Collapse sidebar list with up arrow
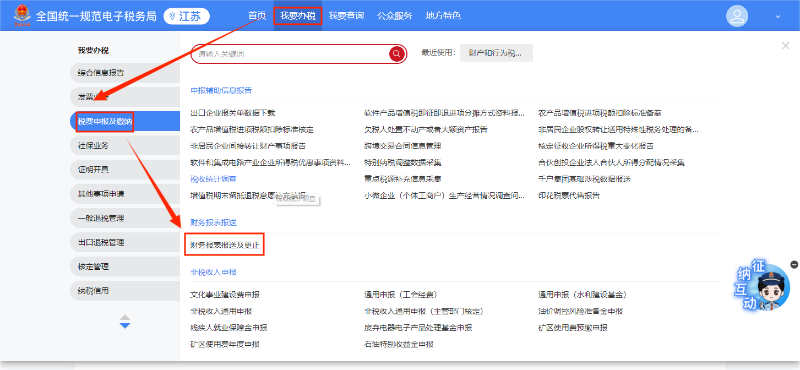This screenshot has height=370, width=800. (x=124, y=318)
